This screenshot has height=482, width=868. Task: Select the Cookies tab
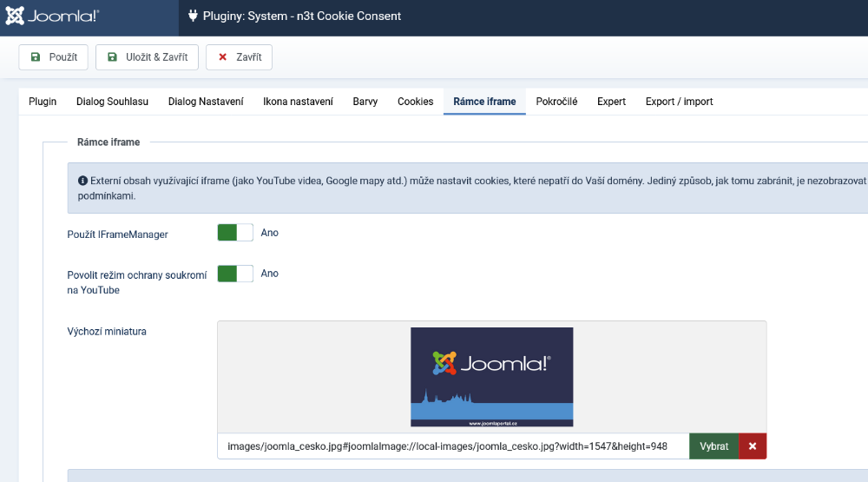[415, 102]
